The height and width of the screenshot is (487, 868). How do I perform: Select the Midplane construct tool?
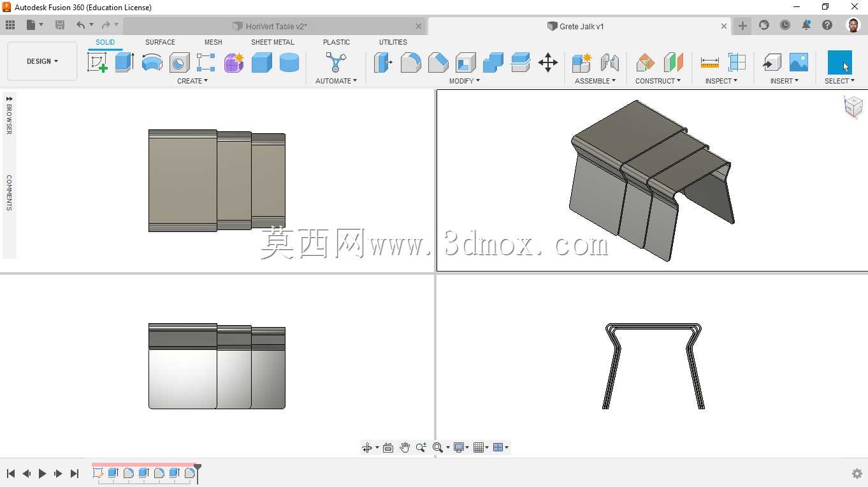coord(673,62)
